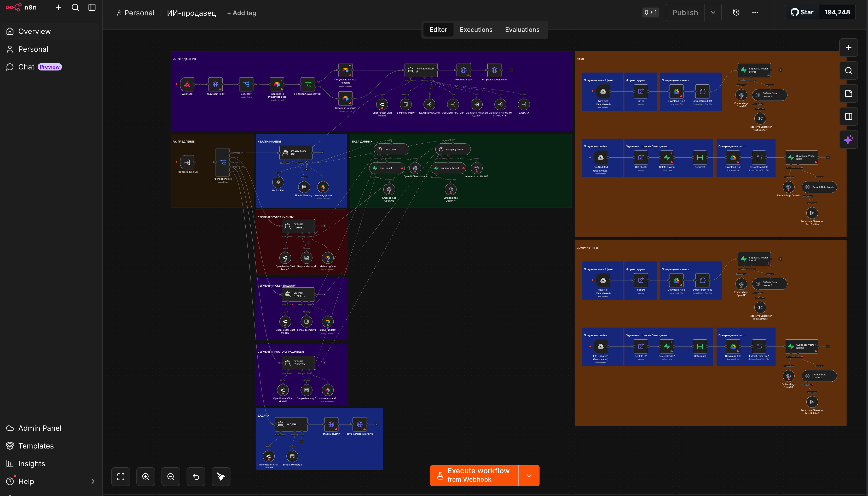Screen dimensions: 868x496
Task: Expand the Help menu
Action: [50, 481]
